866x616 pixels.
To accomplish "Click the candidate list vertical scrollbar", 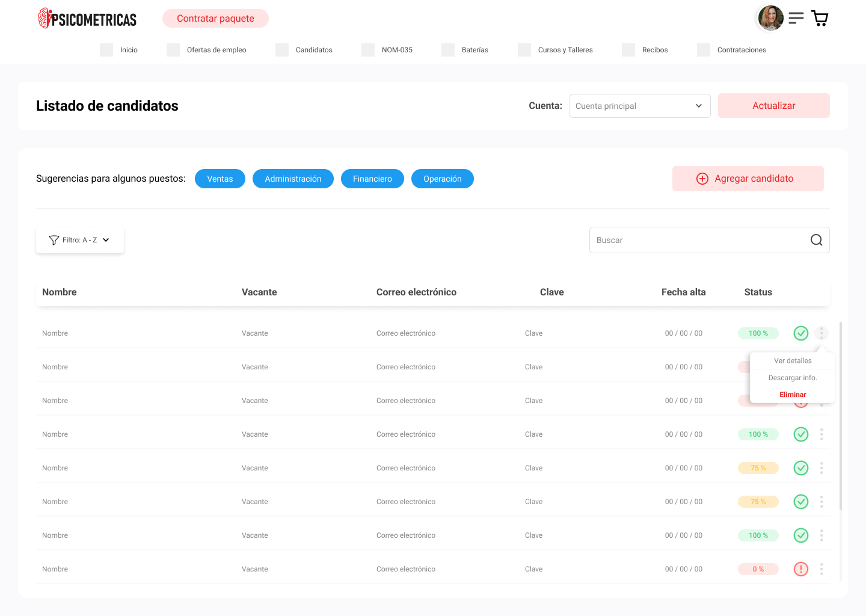I will pyautogui.click(x=840, y=415).
